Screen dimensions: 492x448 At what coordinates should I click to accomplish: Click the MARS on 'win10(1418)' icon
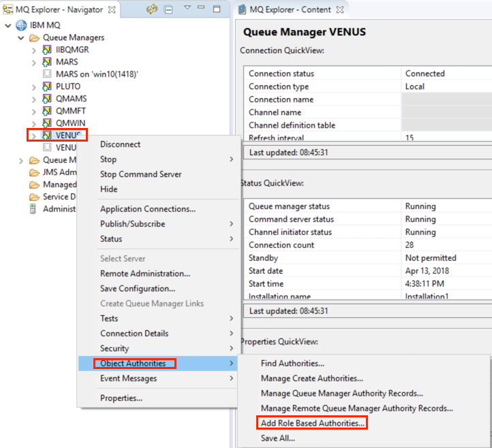click(47, 74)
